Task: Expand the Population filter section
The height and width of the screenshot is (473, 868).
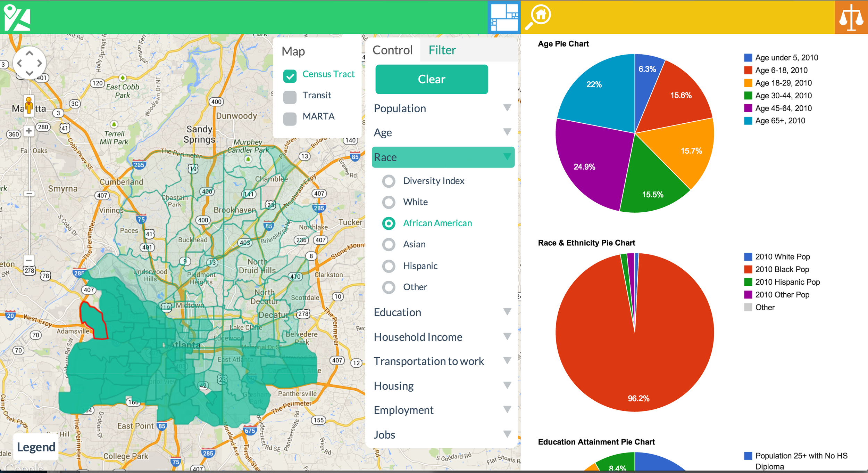Action: point(443,108)
